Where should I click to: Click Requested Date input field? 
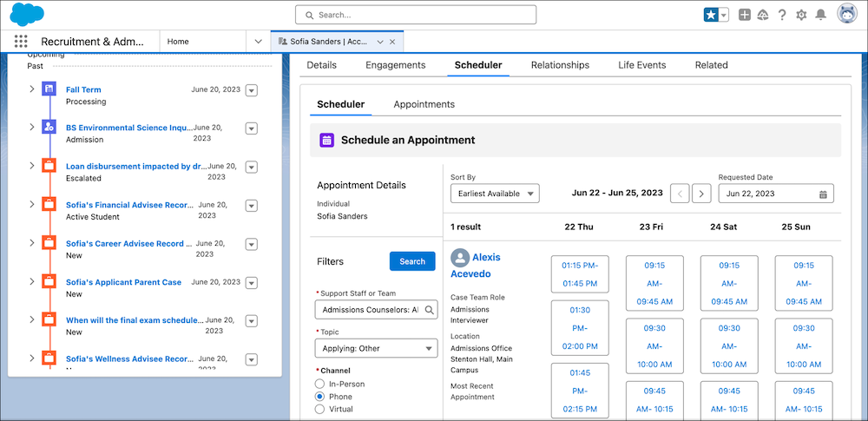tap(776, 194)
